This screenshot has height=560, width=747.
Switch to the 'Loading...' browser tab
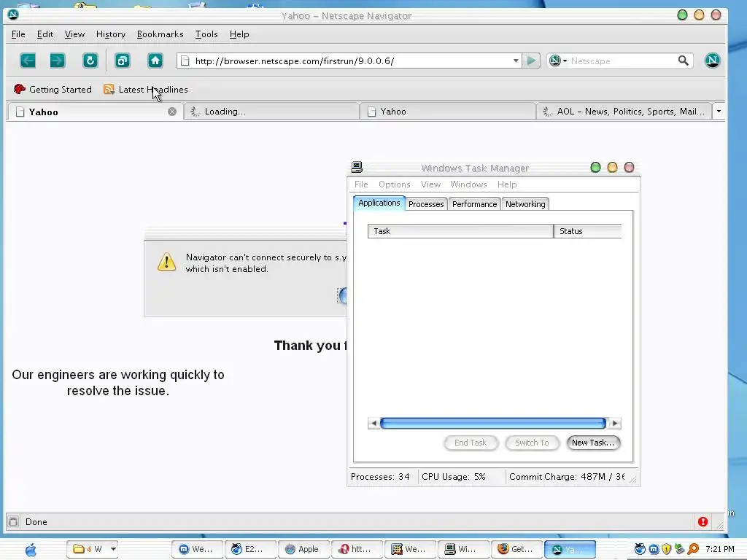[x=271, y=112]
